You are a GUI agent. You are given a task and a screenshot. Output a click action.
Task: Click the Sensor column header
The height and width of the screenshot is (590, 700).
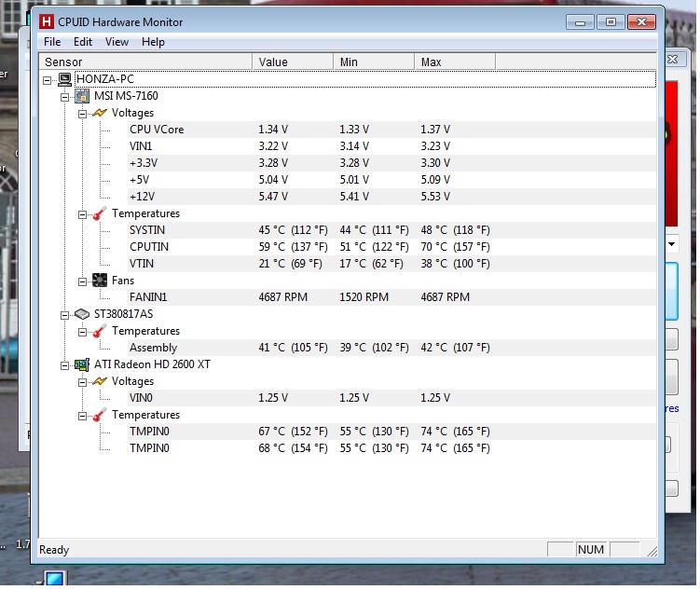tap(146, 62)
